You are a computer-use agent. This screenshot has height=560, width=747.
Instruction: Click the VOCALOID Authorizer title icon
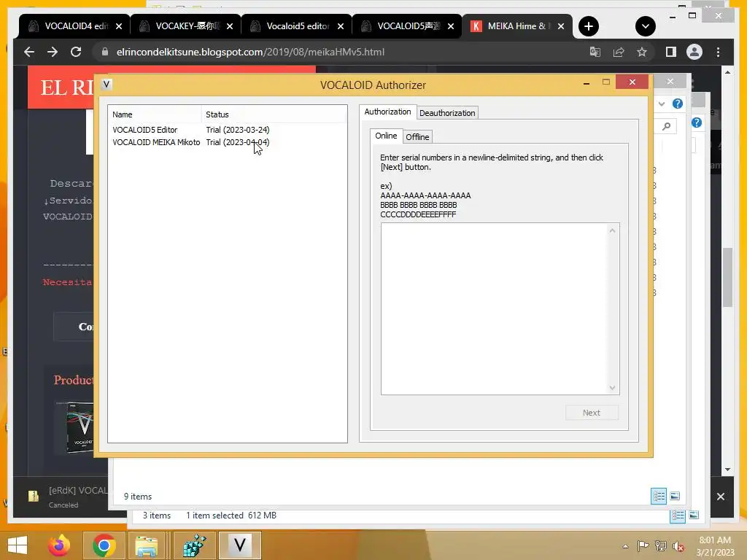coord(107,85)
